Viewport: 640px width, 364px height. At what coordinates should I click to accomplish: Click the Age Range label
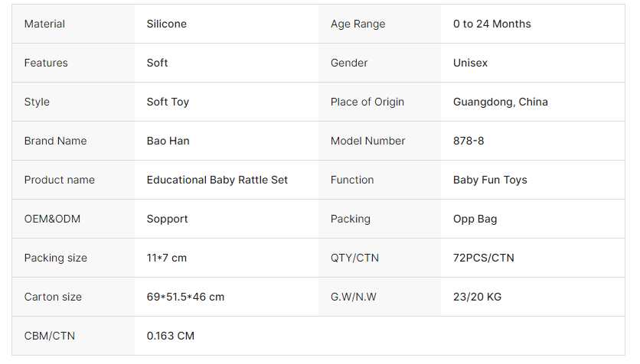358,24
